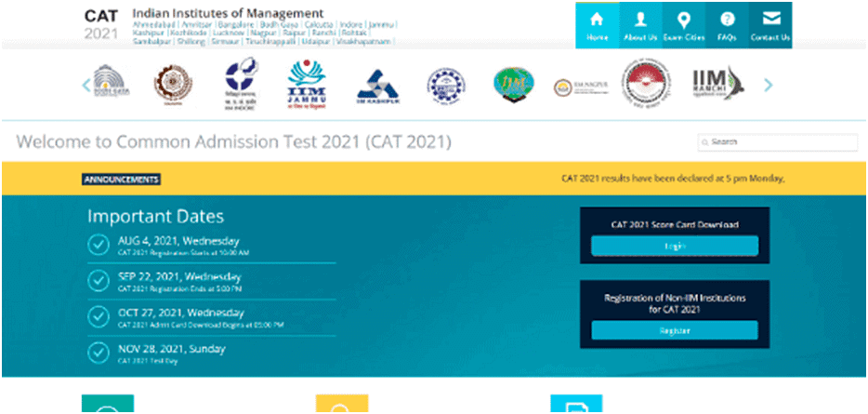The width and height of the screenshot is (868, 414).
Task: Click the search magnifier icon
Action: 705,142
